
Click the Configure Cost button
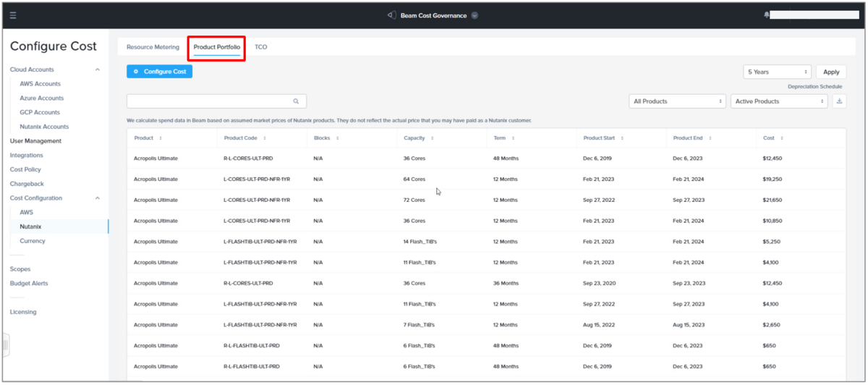[159, 72]
